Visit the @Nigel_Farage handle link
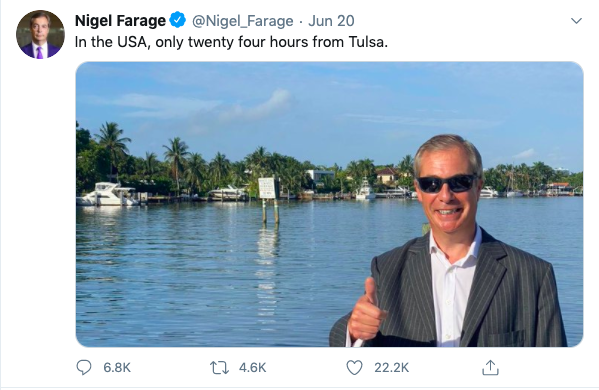599x390 pixels. tap(242, 21)
